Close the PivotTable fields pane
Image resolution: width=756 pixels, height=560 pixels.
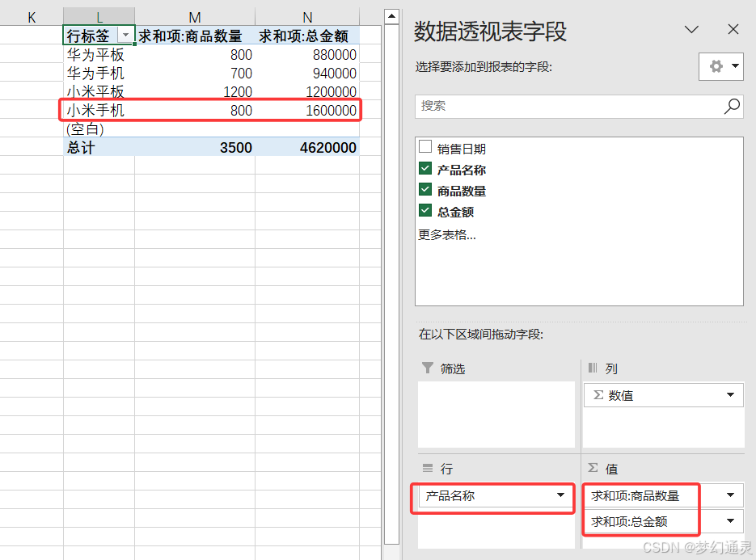[x=733, y=29]
